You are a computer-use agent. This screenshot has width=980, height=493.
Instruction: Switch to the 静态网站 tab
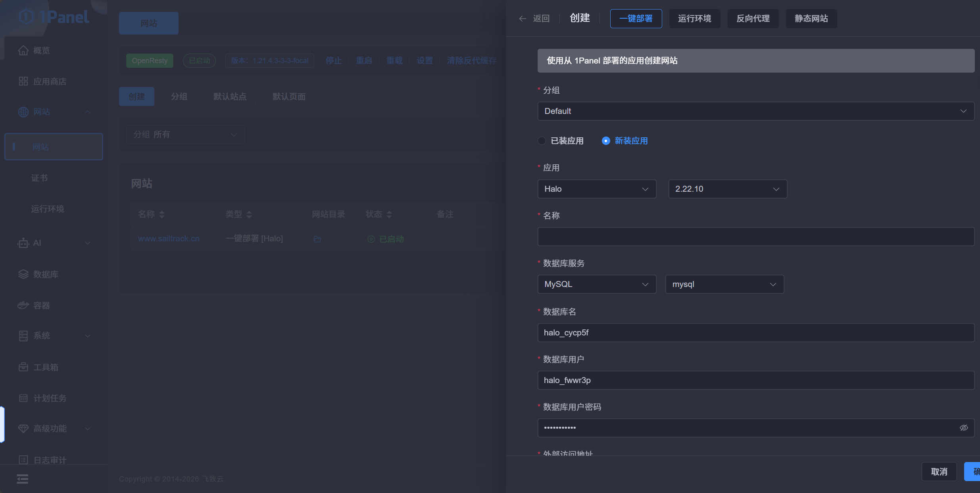pos(811,19)
